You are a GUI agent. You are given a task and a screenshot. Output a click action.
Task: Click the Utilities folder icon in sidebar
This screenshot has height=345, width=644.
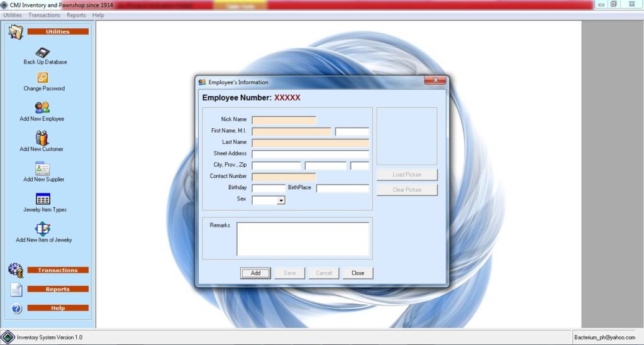point(16,31)
